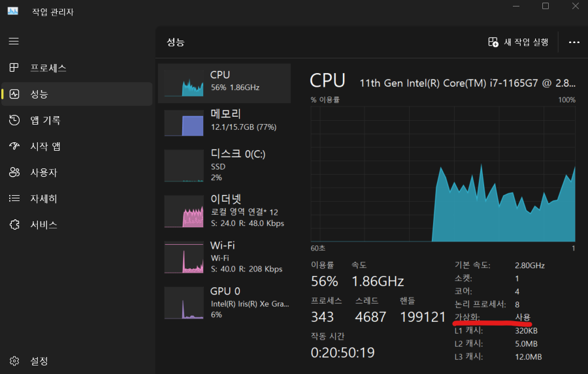Click the 자세히 list icon

pos(14,198)
